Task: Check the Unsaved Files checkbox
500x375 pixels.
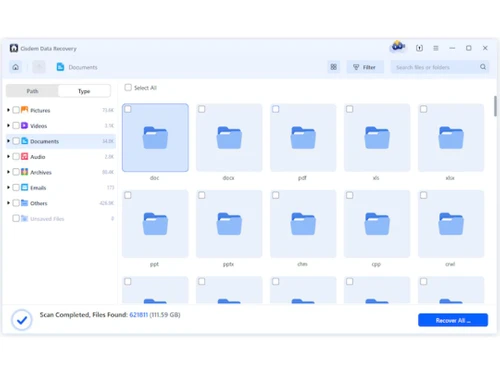Action: [x=16, y=218]
